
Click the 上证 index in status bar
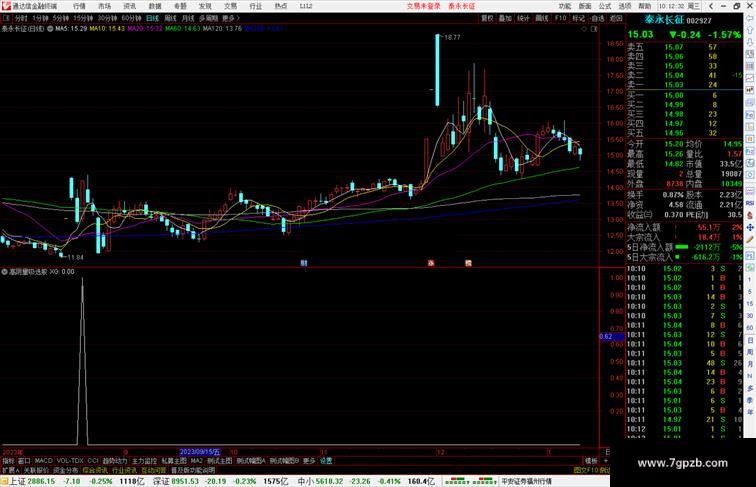click(17, 481)
